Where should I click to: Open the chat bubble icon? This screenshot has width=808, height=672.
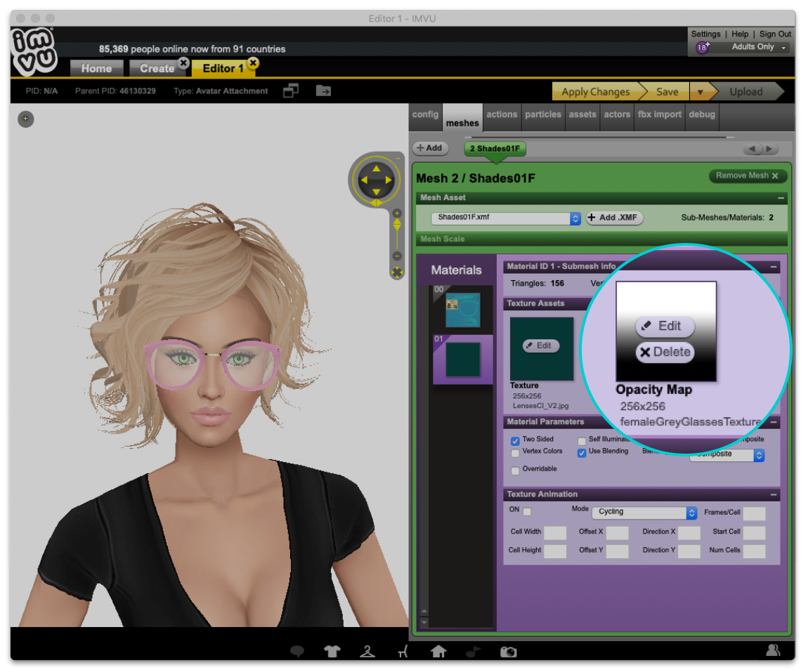297,652
